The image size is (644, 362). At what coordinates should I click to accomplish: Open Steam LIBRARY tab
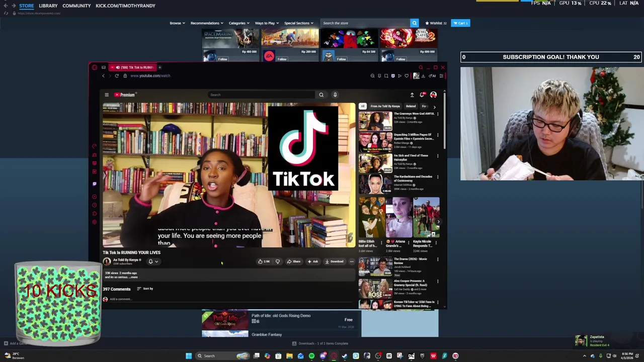48,6
